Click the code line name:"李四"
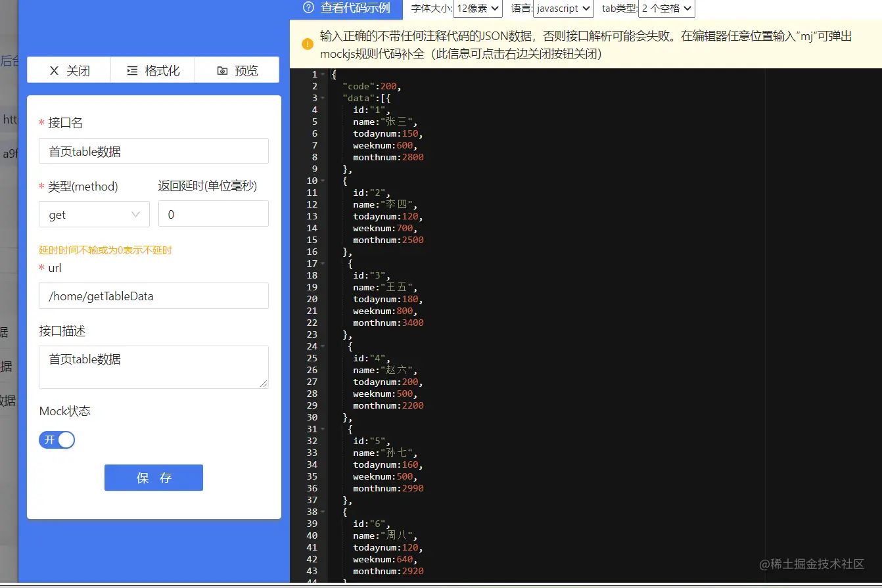This screenshot has width=882, height=588. [x=385, y=204]
